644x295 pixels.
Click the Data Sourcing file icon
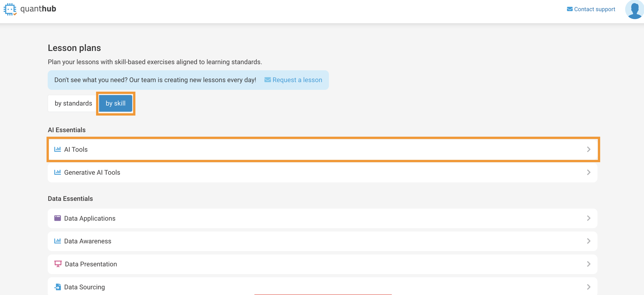58,287
